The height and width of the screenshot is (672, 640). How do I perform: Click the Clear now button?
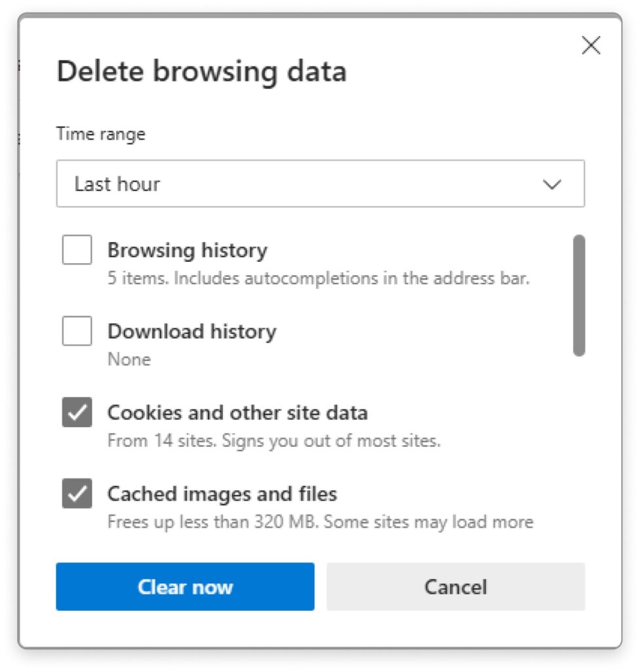[185, 587]
